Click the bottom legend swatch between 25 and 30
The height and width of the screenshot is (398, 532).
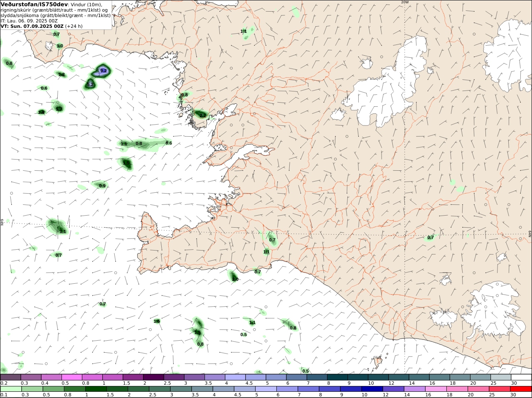pos(500,389)
